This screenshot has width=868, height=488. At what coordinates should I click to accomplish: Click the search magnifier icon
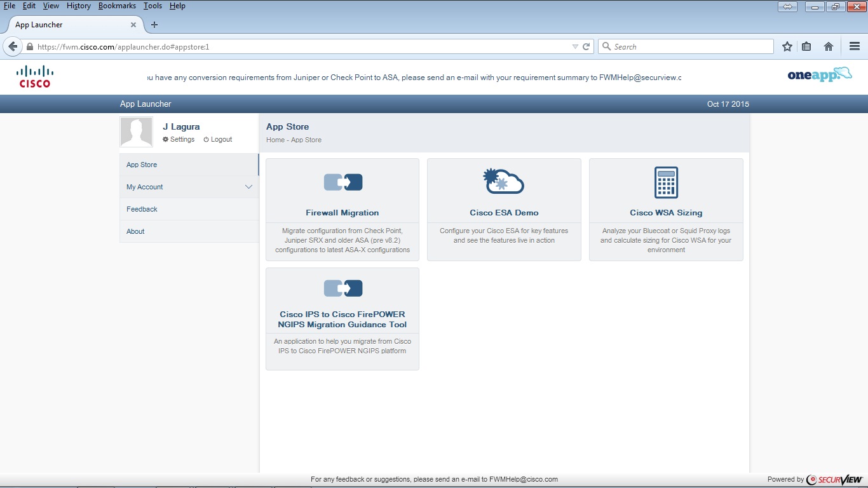606,46
